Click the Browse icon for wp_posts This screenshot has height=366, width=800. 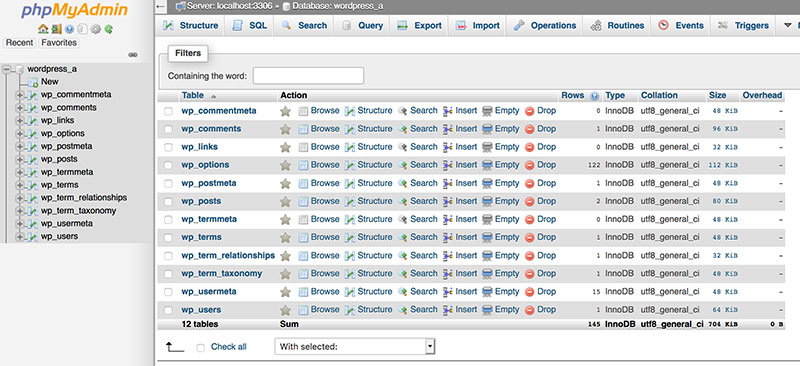304,202
